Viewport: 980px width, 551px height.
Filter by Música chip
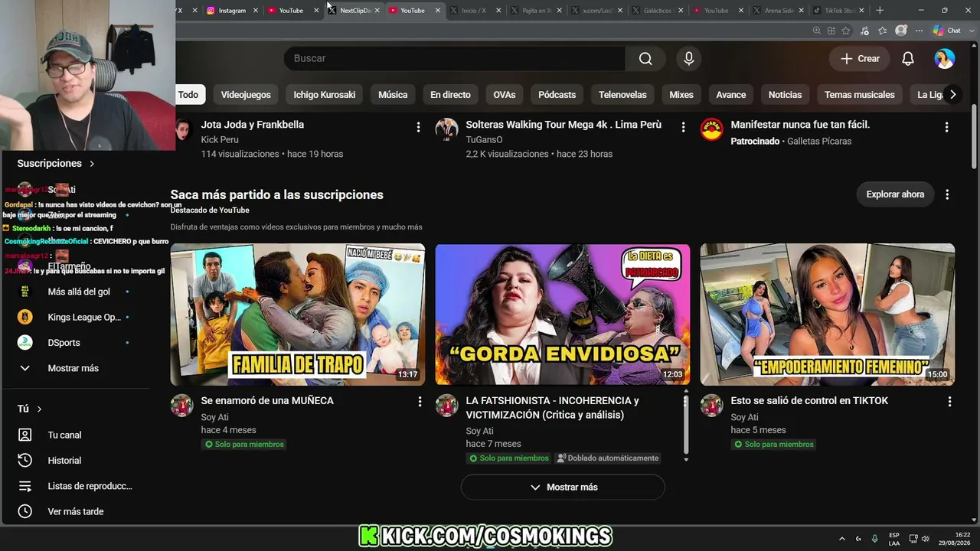click(x=393, y=95)
